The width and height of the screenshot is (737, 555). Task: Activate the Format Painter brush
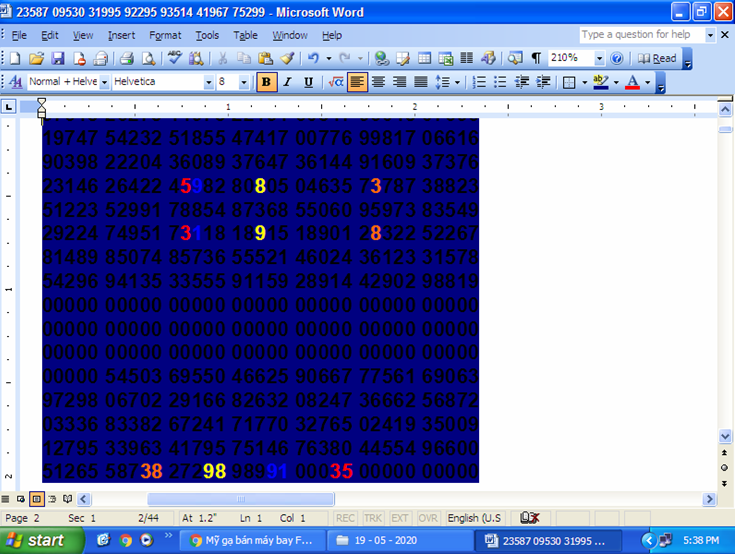(287, 59)
